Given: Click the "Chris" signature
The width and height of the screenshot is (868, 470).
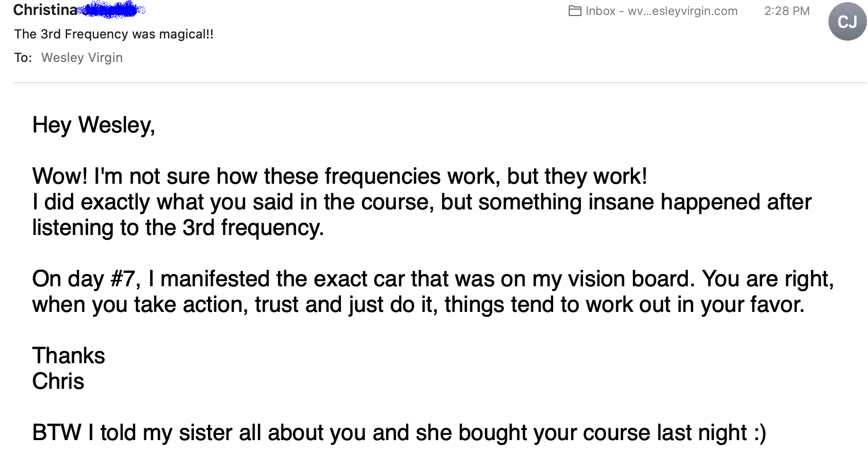Looking at the screenshot, I should pos(58,381).
